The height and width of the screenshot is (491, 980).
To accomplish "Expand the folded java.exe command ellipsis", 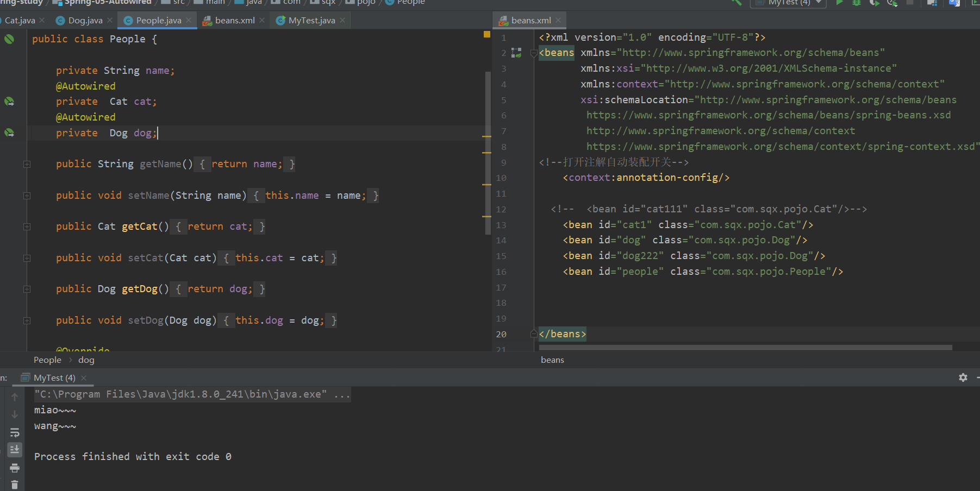I will (342, 394).
